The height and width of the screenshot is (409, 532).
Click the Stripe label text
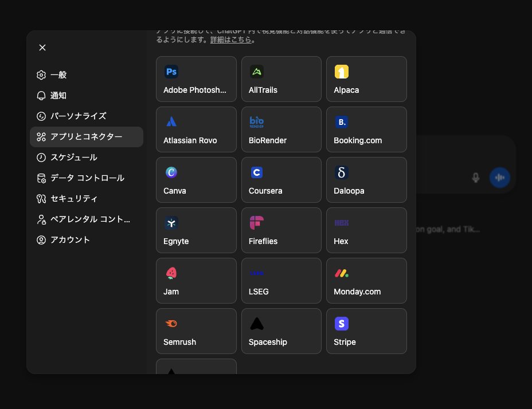click(x=345, y=342)
